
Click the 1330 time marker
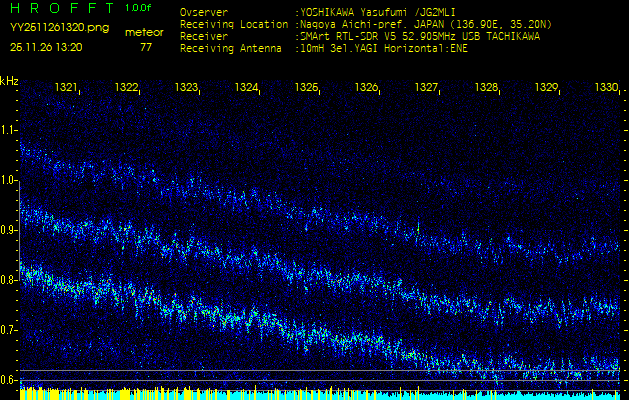607,88
